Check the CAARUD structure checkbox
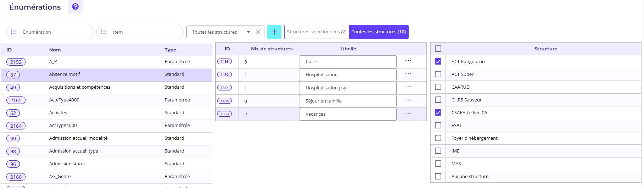This screenshot has height=188, width=644. pos(438,87)
